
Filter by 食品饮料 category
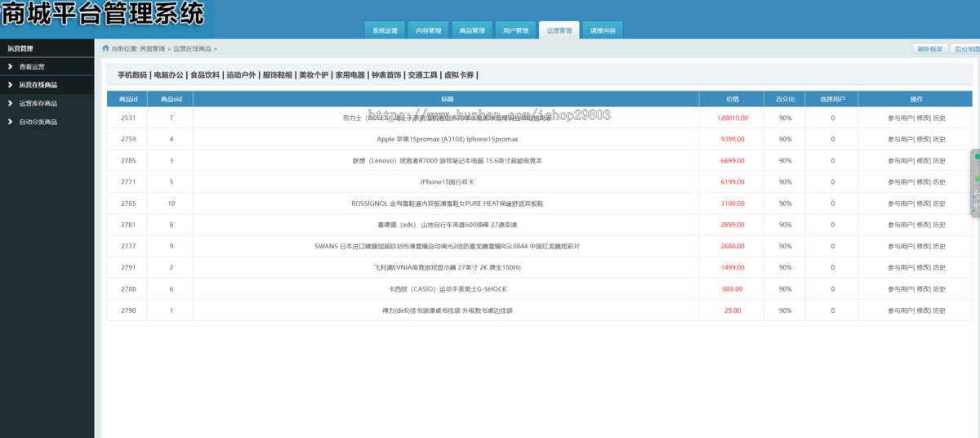point(205,74)
